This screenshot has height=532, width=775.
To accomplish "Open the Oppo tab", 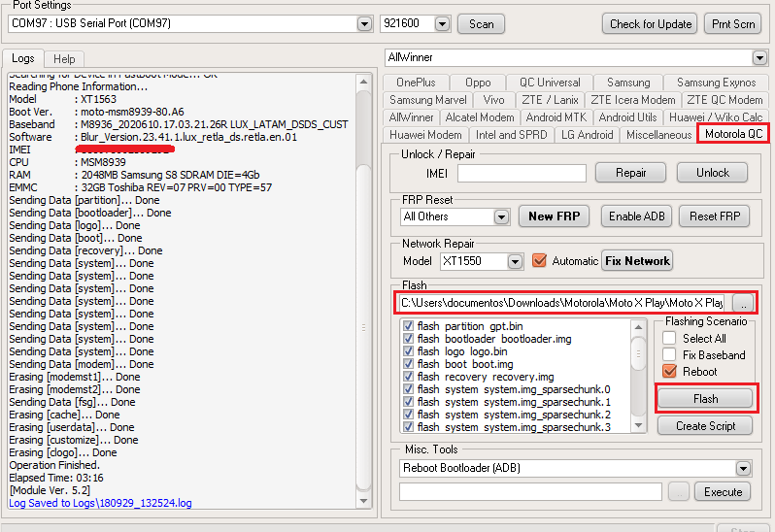I will coord(478,83).
